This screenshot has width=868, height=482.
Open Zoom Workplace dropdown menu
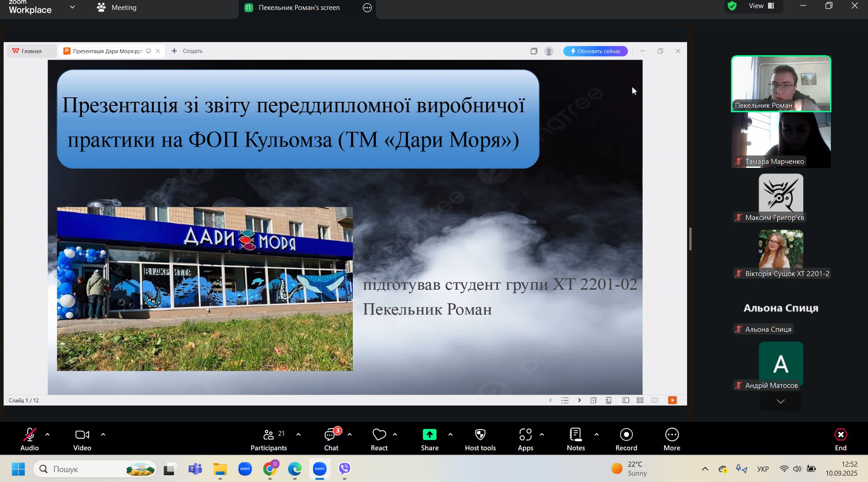[72, 7]
